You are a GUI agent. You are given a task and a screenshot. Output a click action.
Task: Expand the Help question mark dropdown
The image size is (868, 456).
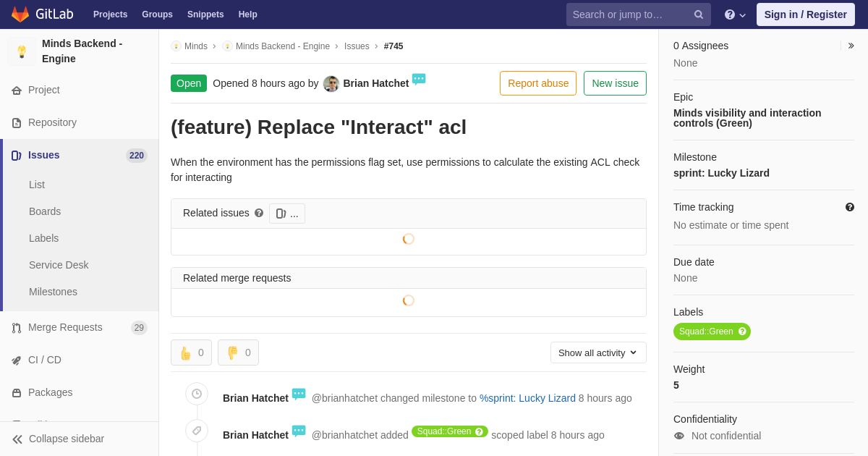pyautogui.click(x=735, y=14)
